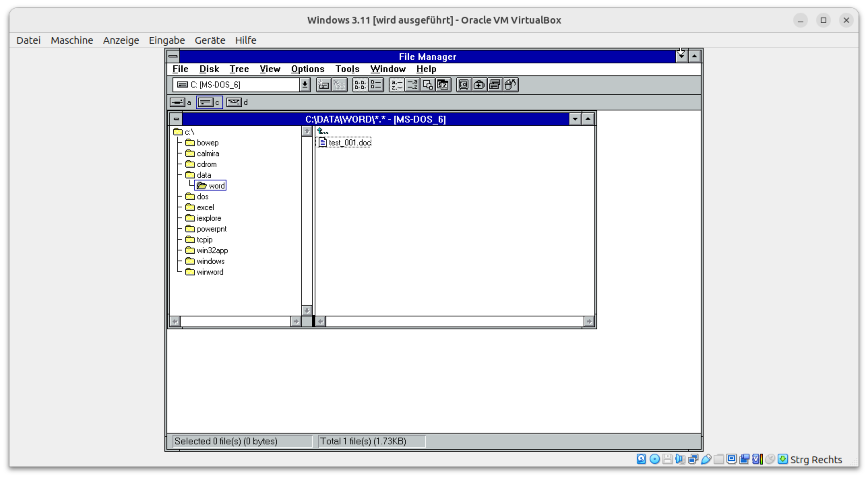Click VirtualBox network status icon
Viewport: 868px width, 478px height.
[x=693, y=459]
